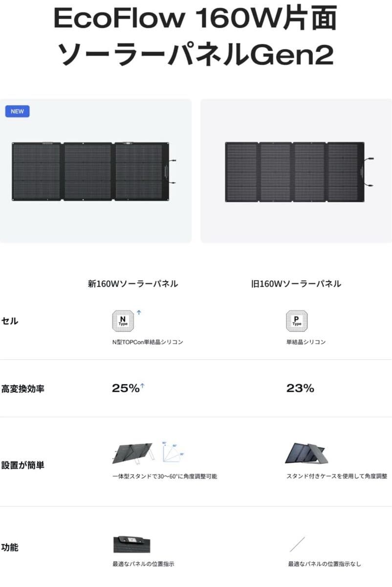Viewport: 392px width, 587px height.
Task: Select the new three-panel solar panel image
Action: coord(94,171)
